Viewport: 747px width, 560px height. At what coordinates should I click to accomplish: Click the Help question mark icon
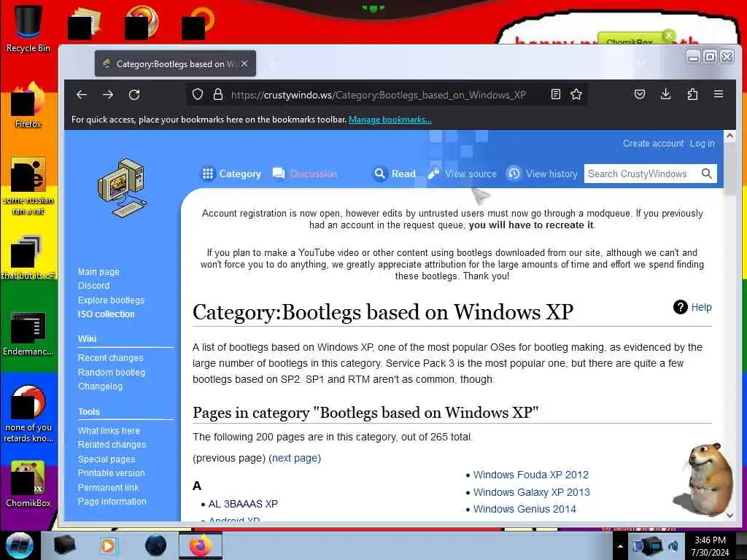point(681,307)
